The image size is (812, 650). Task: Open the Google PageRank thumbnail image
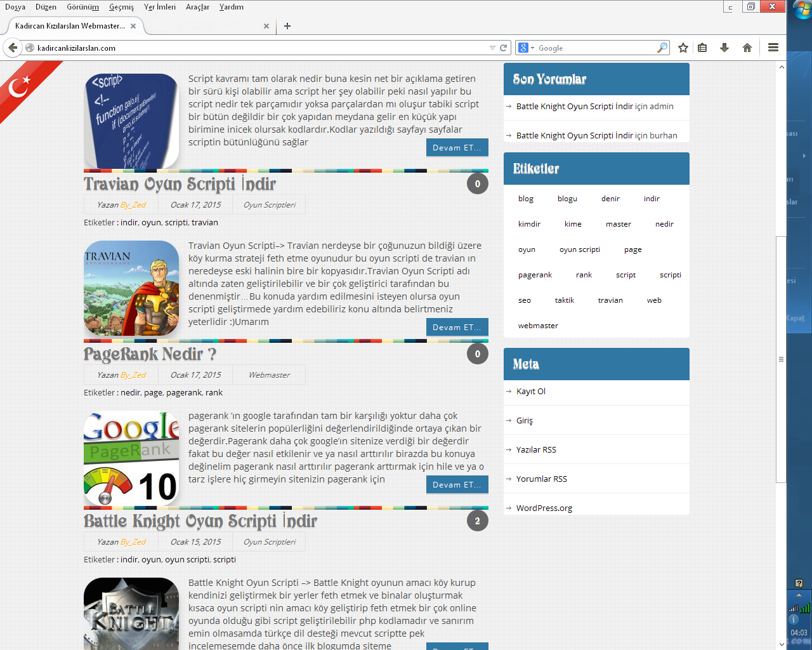(x=131, y=458)
